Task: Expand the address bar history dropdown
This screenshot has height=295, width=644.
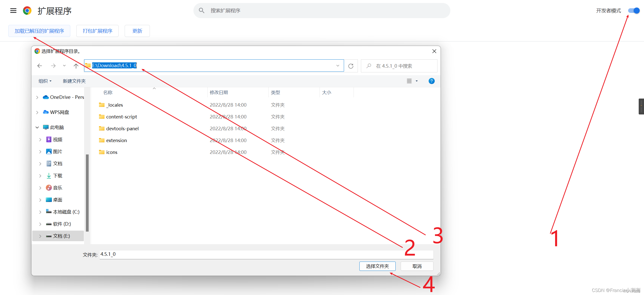Action: [337, 66]
